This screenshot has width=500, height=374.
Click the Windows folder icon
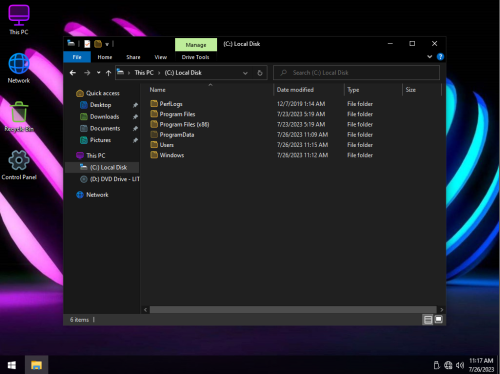[154, 155]
